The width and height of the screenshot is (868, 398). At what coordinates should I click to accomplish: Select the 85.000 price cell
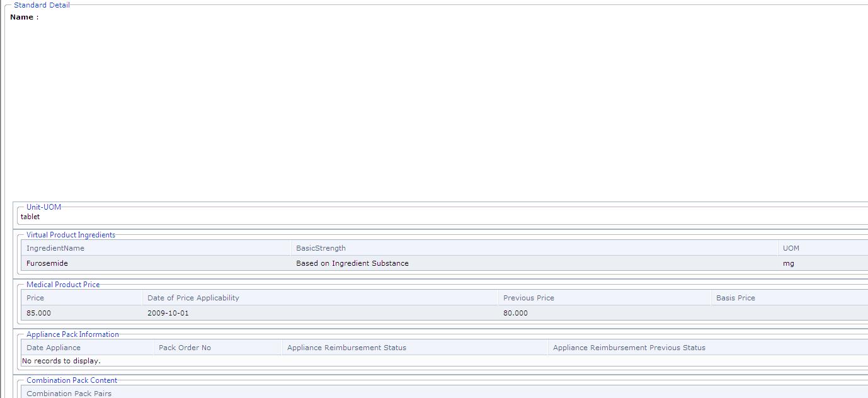(x=39, y=313)
